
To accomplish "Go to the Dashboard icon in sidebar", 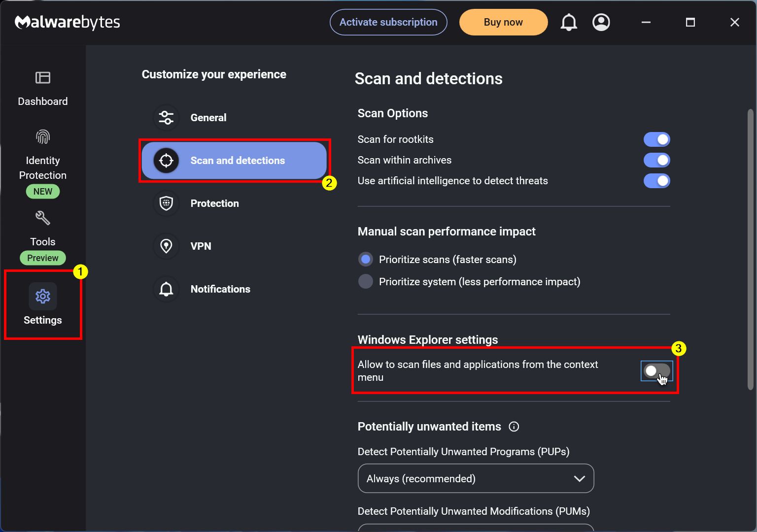I will 43,77.
